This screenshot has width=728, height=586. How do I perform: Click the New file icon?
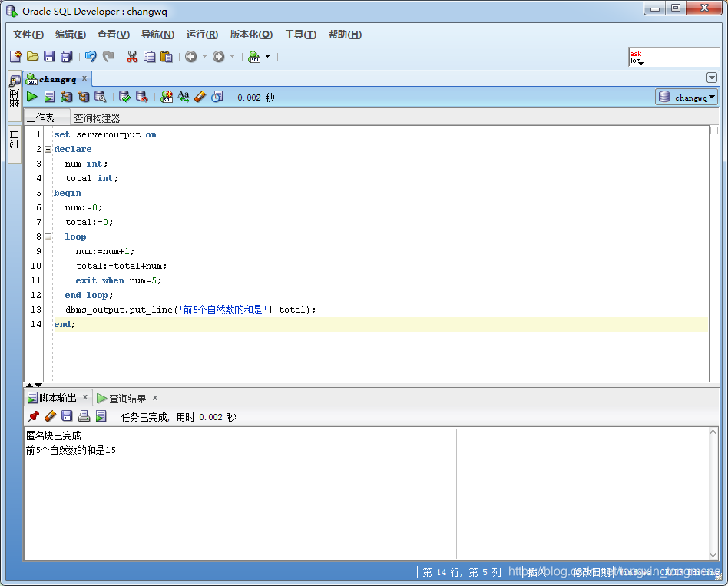(15, 57)
